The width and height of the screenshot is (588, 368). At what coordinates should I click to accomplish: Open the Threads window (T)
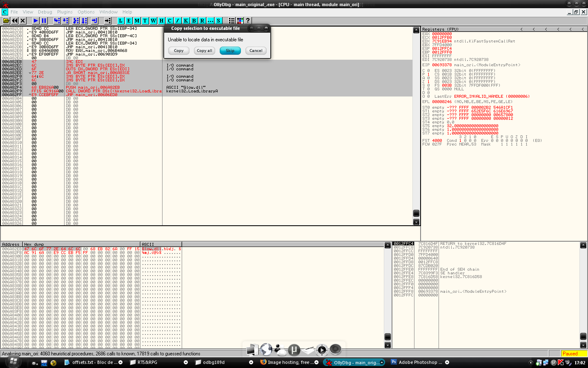(145, 20)
